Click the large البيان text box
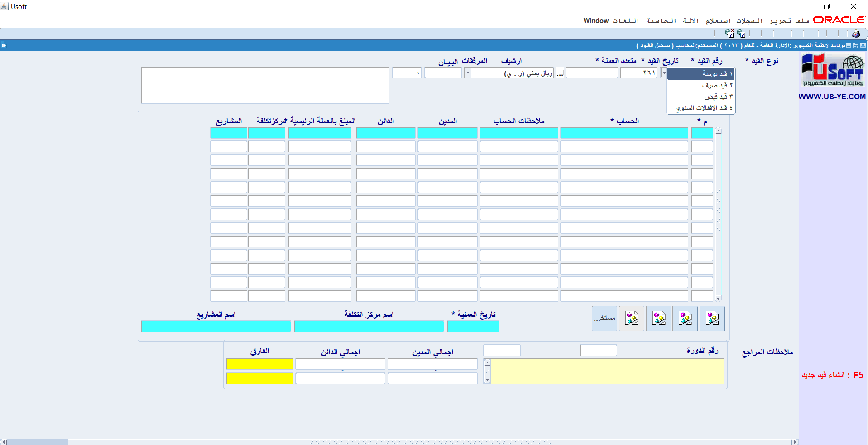 [265, 85]
